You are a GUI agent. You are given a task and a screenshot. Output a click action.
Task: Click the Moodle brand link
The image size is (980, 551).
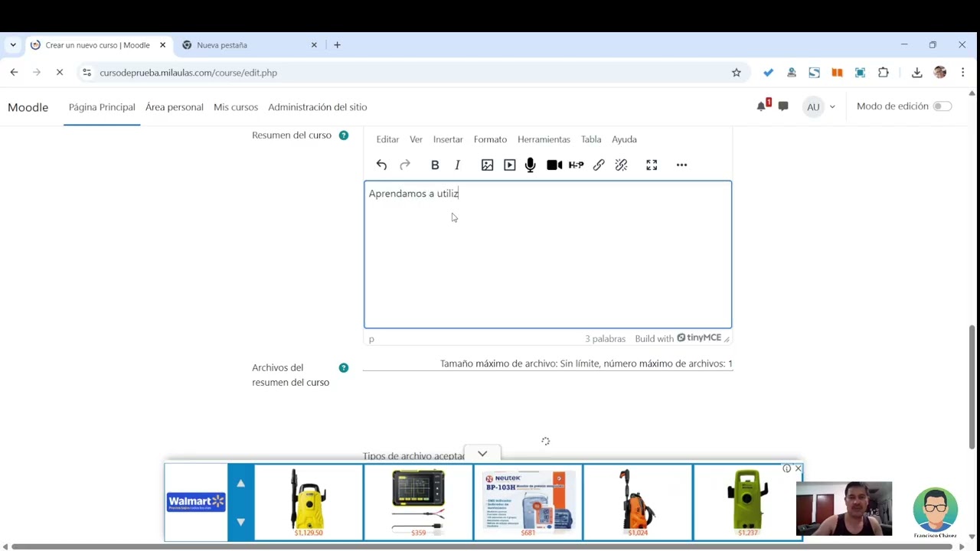[x=28, y=107]
